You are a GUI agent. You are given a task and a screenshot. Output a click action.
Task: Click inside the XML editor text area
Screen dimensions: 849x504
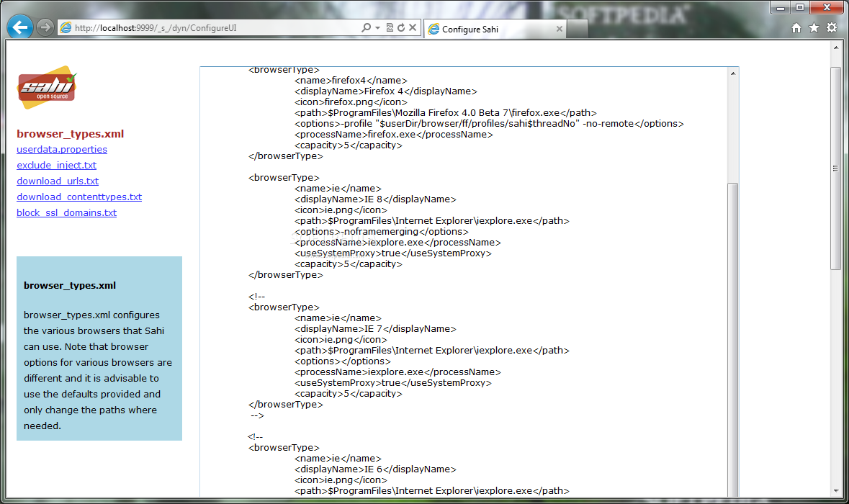click(x=464, y=282)
